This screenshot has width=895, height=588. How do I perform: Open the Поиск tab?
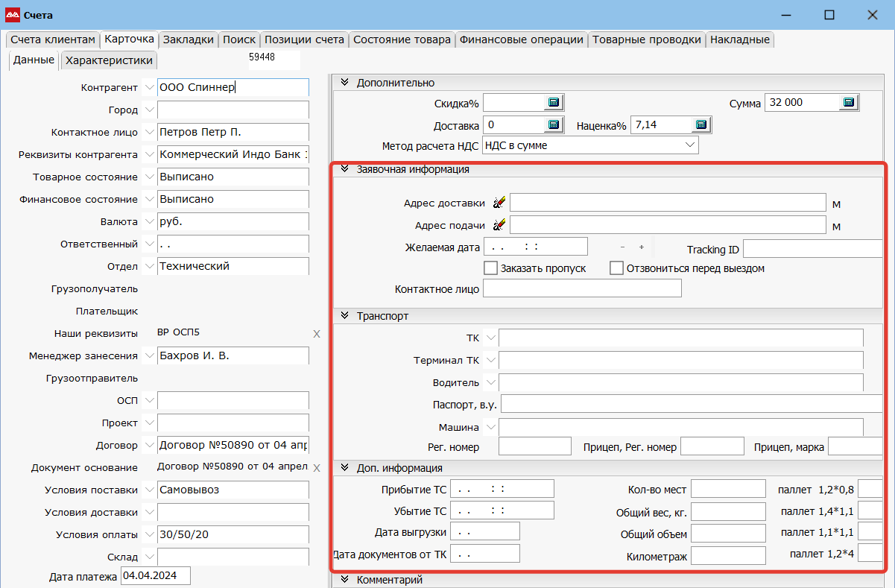coord(239,39)
